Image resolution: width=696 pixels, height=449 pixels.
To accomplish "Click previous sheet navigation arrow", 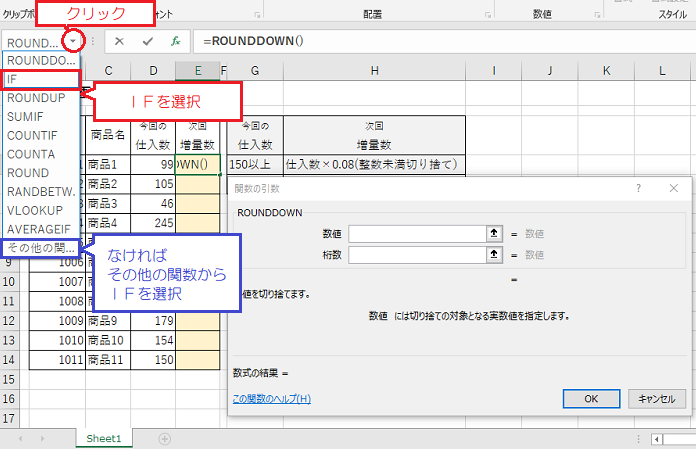I will click(20, 439).
